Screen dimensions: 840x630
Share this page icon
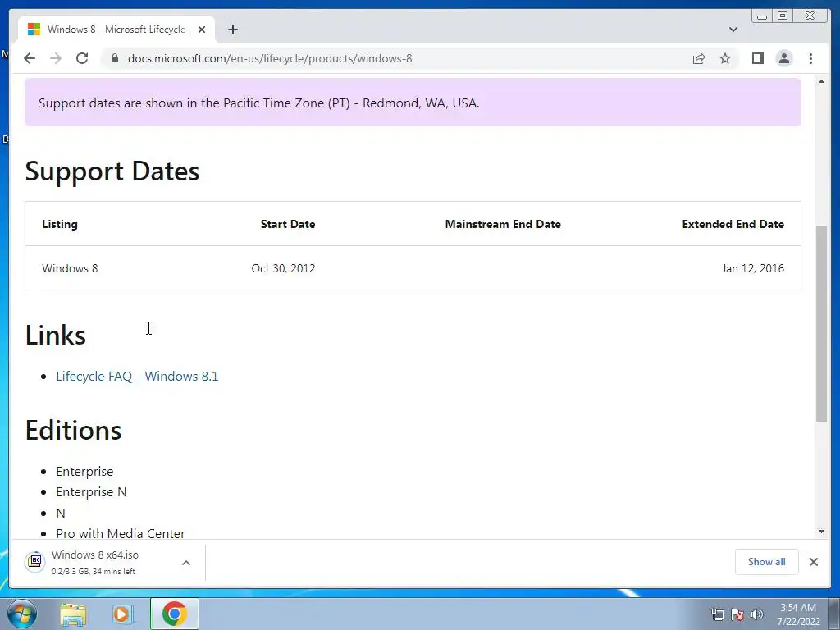(699, 58)
